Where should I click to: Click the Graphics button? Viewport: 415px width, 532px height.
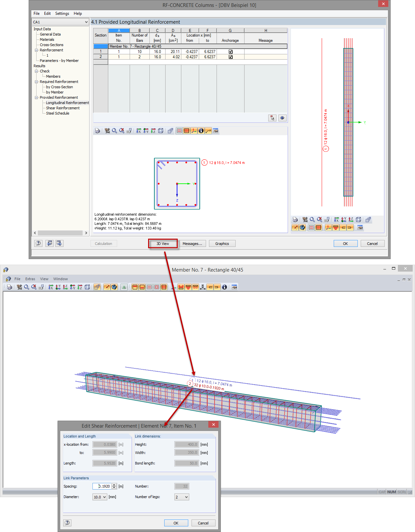pyautogui.click(x=222, y=244)
